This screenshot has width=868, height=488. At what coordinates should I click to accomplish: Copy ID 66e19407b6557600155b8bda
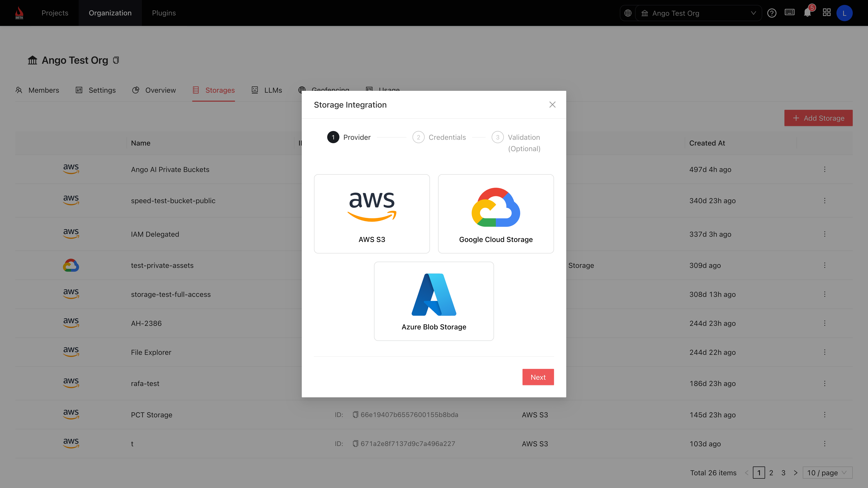[355, 415]
